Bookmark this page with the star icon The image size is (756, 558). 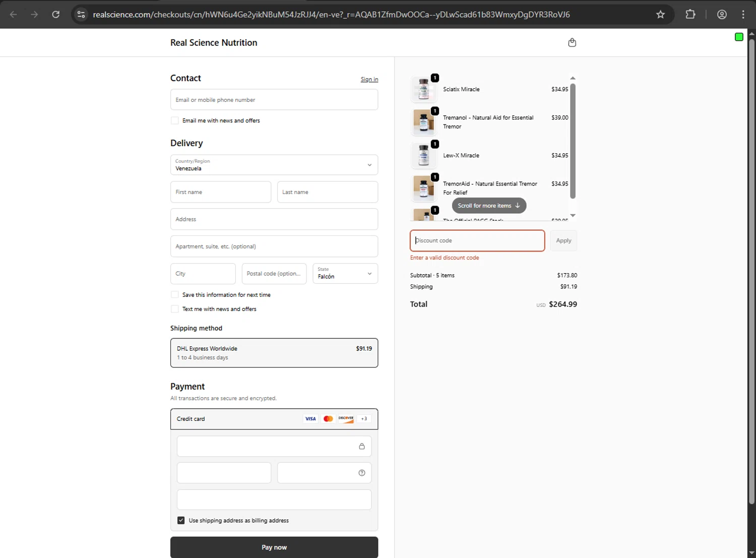(x=660, y=15)
